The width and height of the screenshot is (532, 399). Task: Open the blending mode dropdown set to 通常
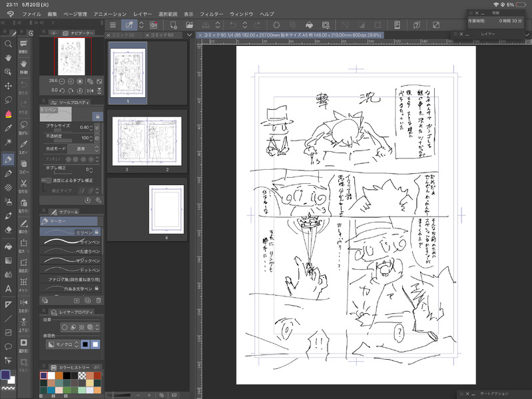tap(83, 149)
